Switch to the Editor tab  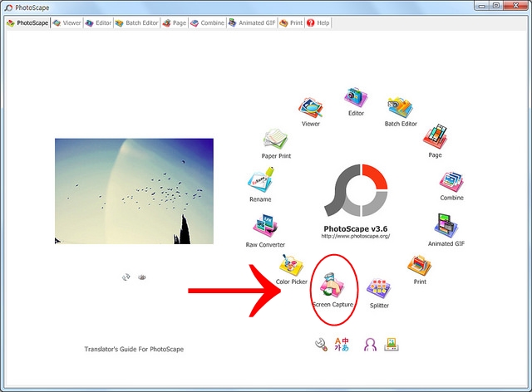pos(98,23)
